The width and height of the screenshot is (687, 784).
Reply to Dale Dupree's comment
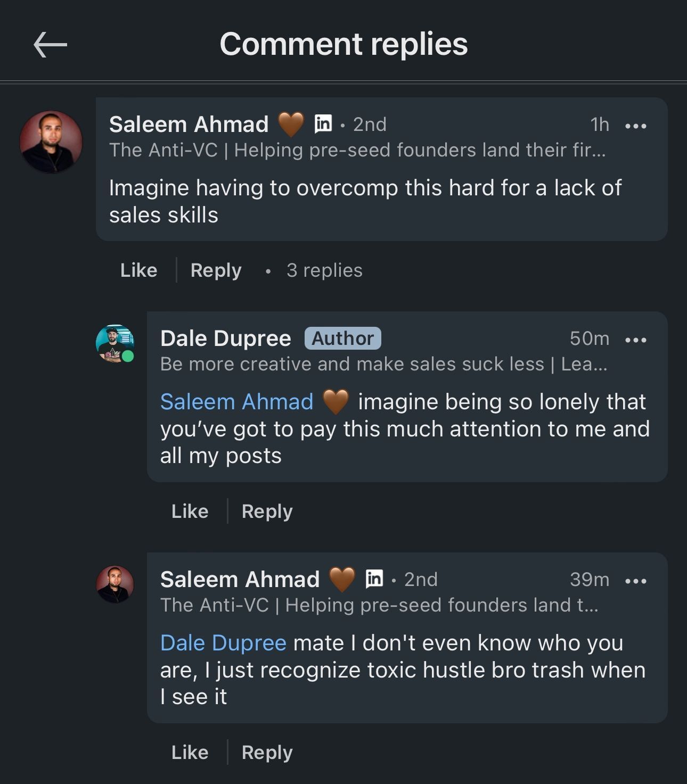(x=267, y=511)
